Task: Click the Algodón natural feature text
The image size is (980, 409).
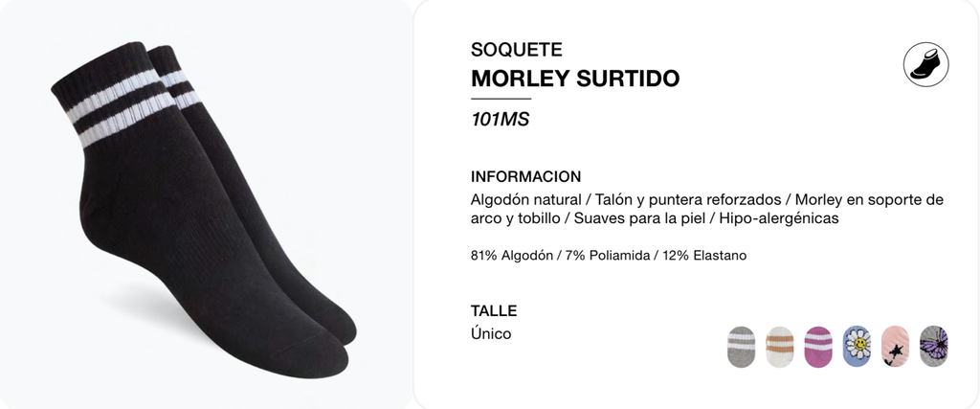Action: [x=526, y=200]
